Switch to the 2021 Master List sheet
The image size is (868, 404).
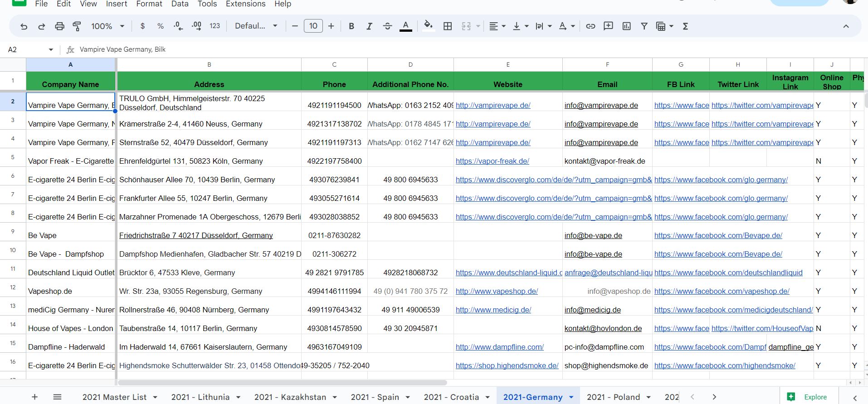click(114, 397)
